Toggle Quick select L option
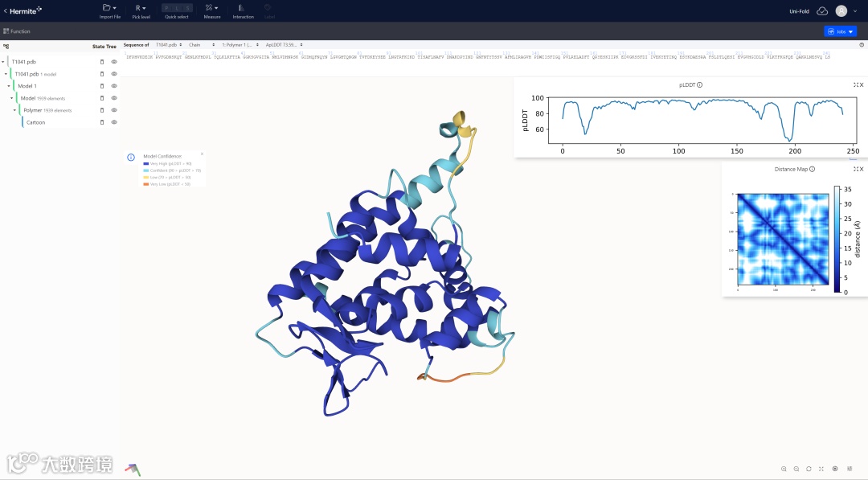 point(177,8)
